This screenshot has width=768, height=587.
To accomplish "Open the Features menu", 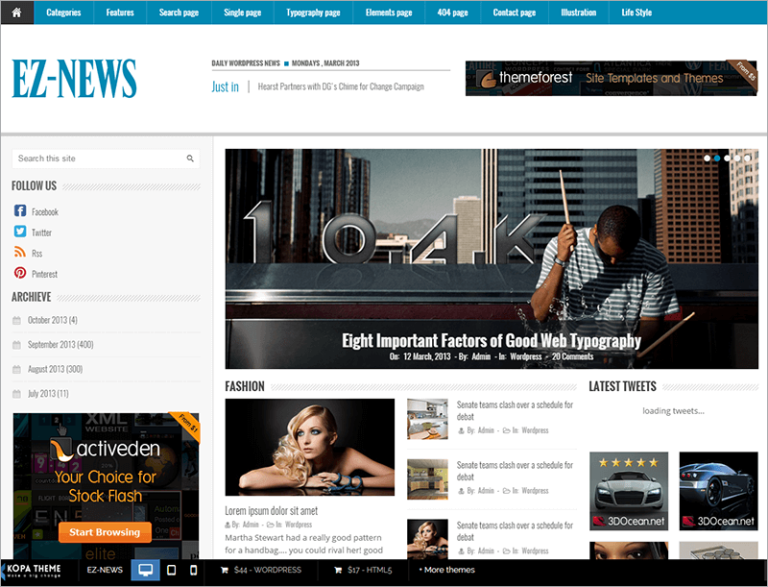I will [120, 12].
